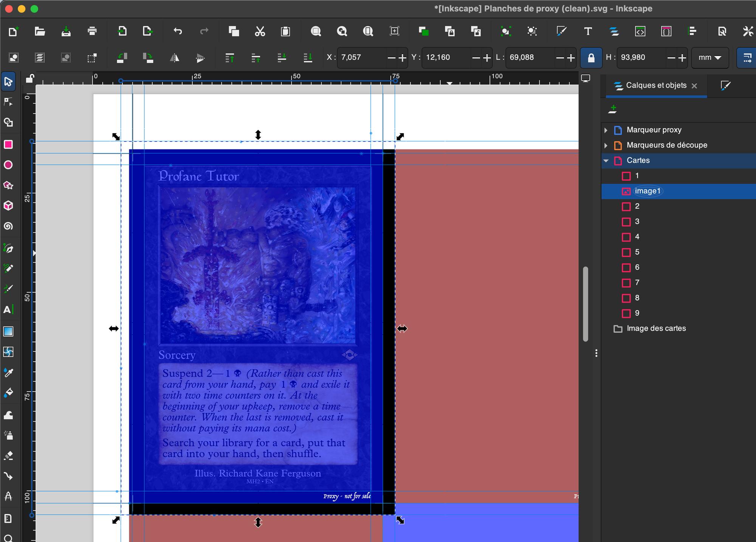Click the Undo button
This screenshot has width=756, height=542.
click(178, 31)
